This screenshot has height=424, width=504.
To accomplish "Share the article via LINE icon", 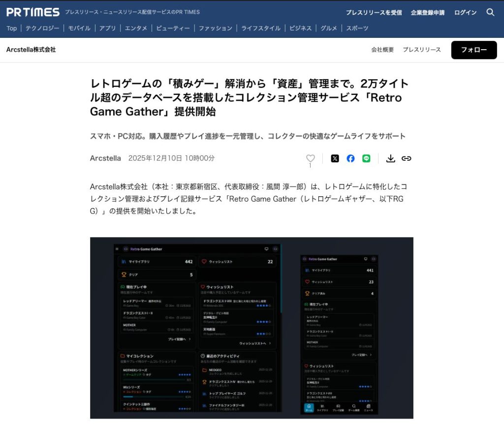I will tap(366, 158).
